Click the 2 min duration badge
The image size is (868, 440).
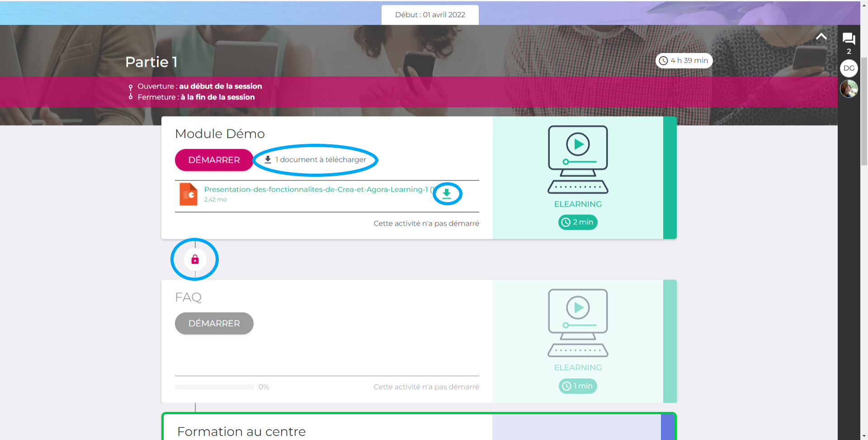tap(578, 222)
